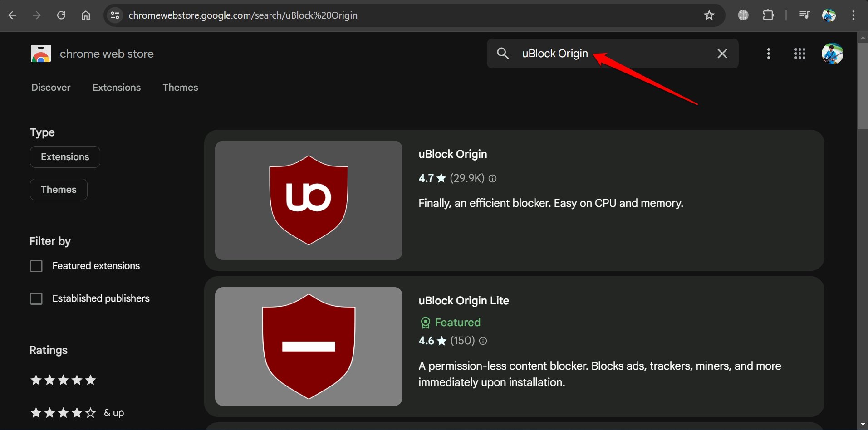Clear the uBlock Origin search text
This screenshot has height=430, width=868.
[x=722, y=54]
